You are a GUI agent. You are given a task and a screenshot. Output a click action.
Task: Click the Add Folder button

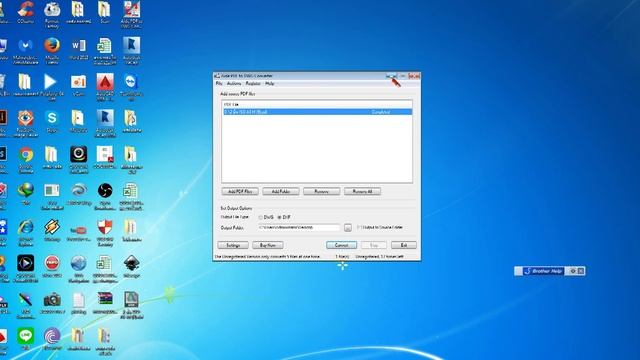281,191
